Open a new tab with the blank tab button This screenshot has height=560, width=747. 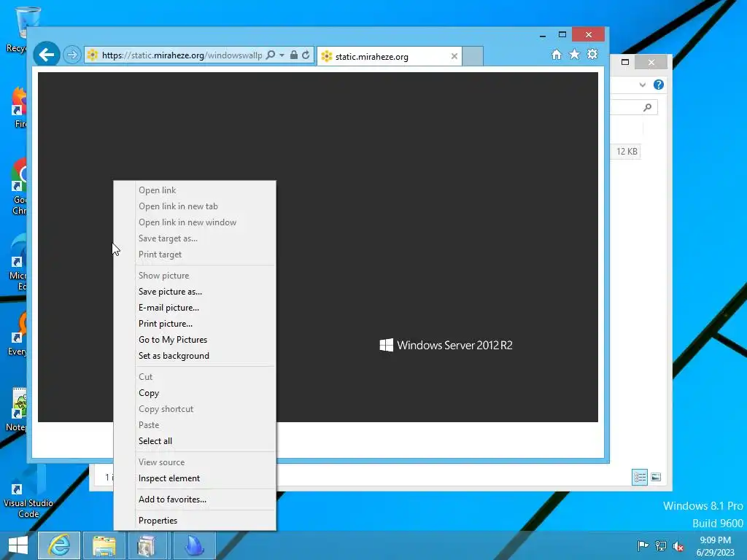pyautogui.click(x=473, y=56)
